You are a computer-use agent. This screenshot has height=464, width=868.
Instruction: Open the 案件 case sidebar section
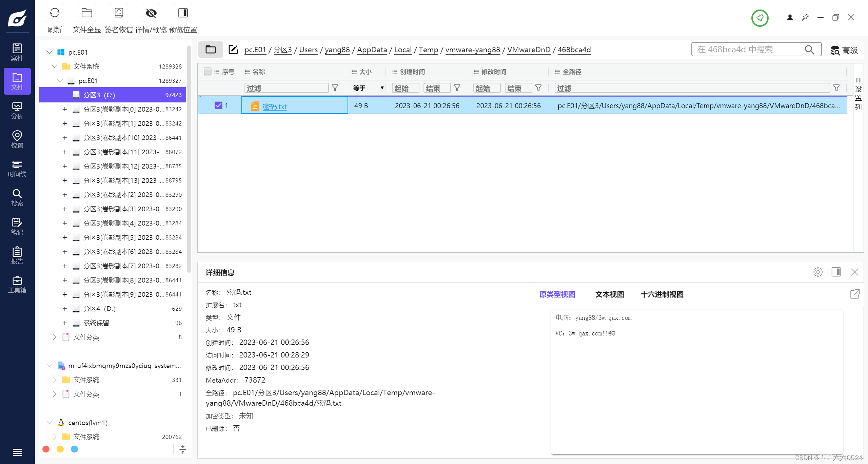click(x=17, y=52)
